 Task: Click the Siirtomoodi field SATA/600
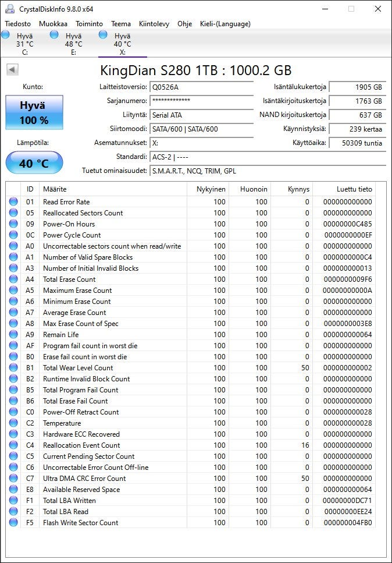point(202,129)
